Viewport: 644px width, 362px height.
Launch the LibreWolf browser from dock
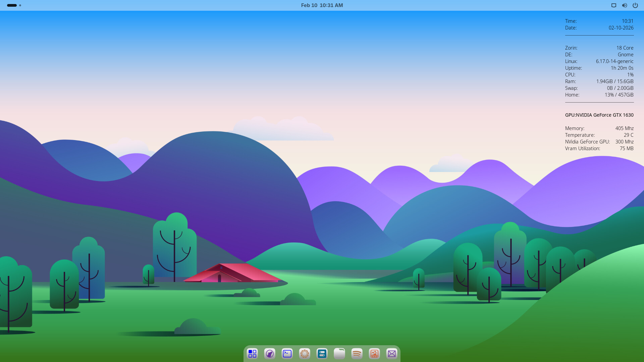[x=270, y=354]
